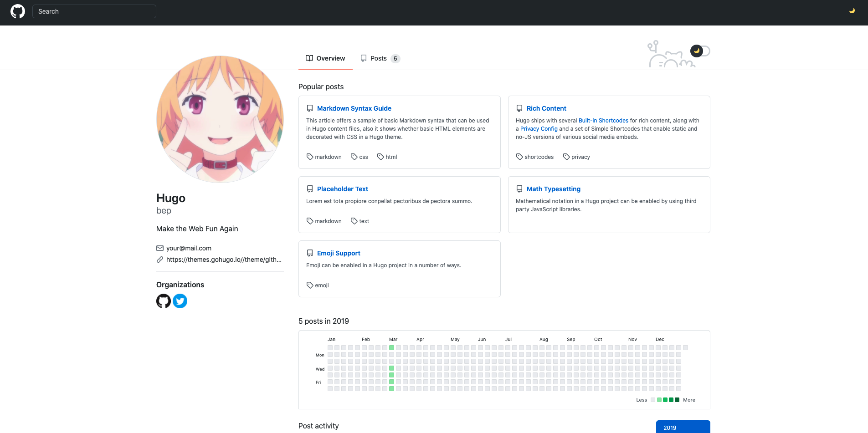
Task: Open the GitHub organization icon
Action: pyautogui.click(x=164, y=301)
